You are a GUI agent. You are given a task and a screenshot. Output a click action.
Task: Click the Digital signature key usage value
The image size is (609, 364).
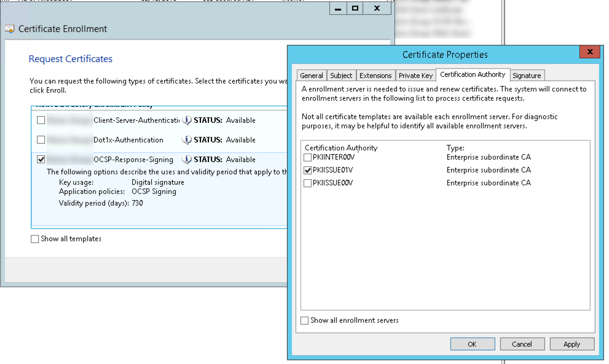pos(158,182)
